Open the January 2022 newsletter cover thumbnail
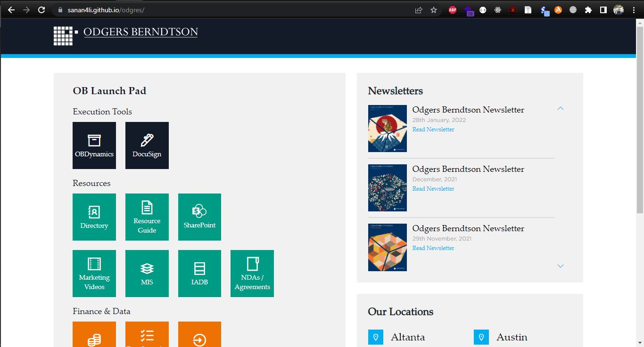Image resolution: width=644 pixels, height=347 pixels. 388,129
